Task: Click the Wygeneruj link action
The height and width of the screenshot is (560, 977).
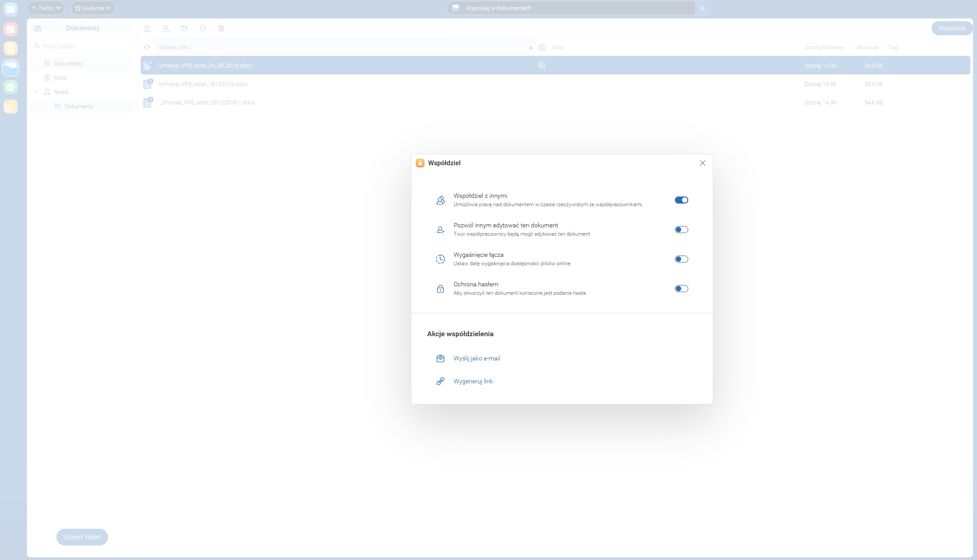Action: pyautogui.click(x=473, y=381)
